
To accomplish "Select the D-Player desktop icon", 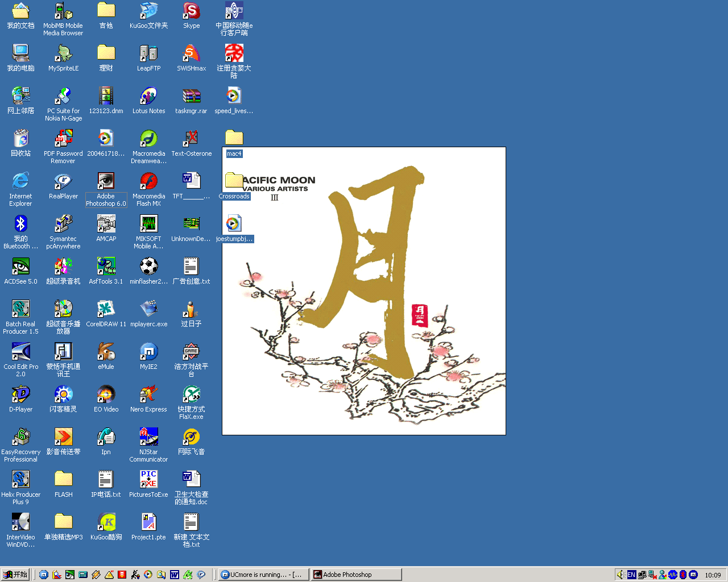I will (20, 399).
